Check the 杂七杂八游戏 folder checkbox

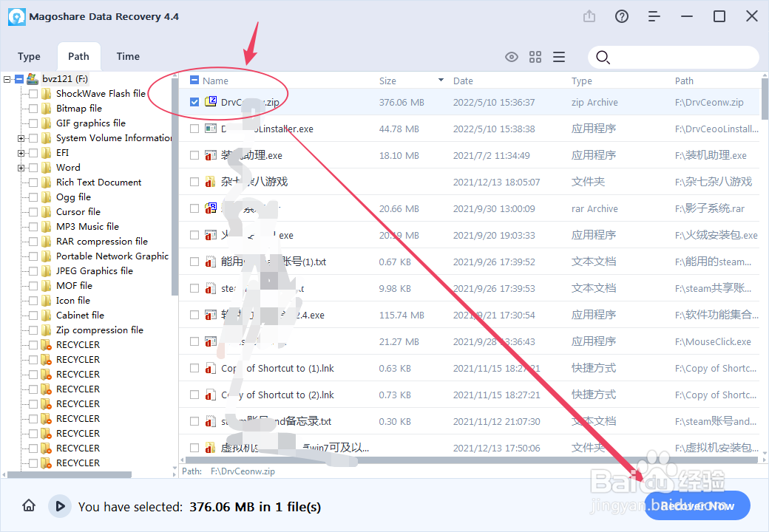pos(194,182)
